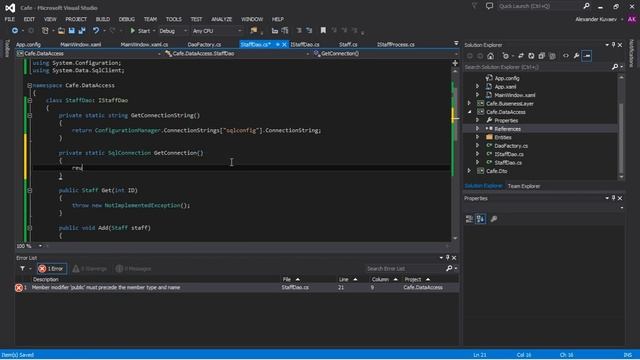Switch to the Team Explorer tab
The image size is (640, 360).
point(524,186)
